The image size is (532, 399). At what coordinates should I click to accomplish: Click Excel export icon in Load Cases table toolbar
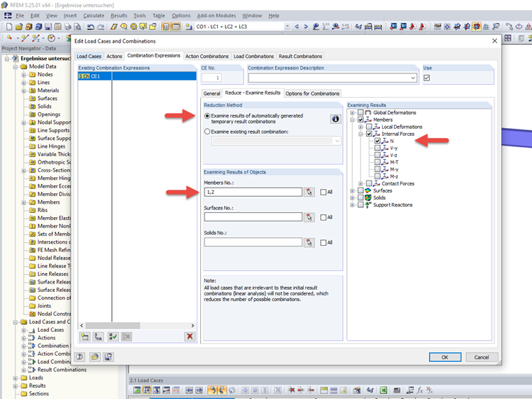[383, 390]
